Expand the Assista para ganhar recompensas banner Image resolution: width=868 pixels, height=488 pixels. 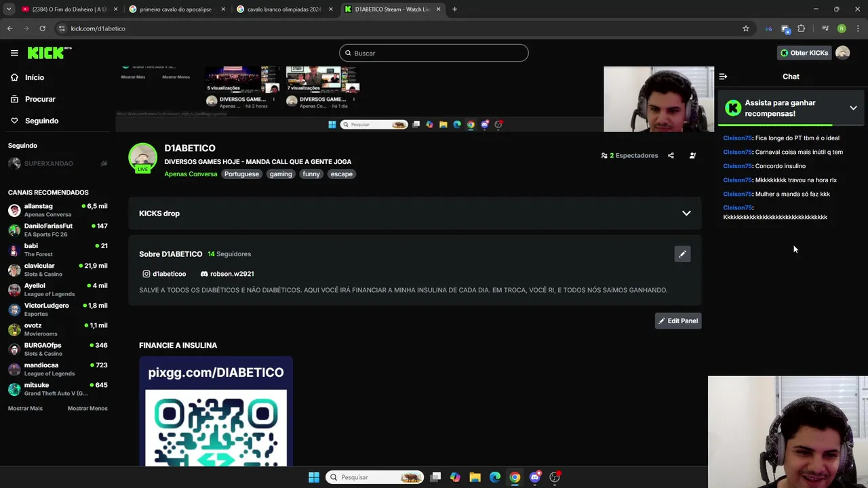(x=853, y=108)
